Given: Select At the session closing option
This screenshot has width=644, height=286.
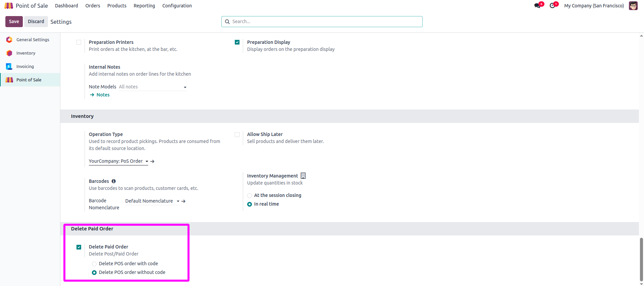Looking at the screenshot, I should point(250,196).
